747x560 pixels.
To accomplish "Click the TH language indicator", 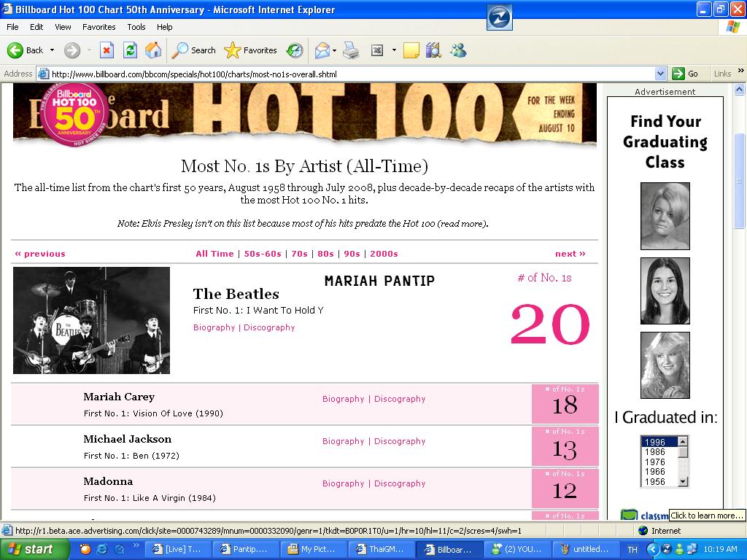I will point(632,550).
